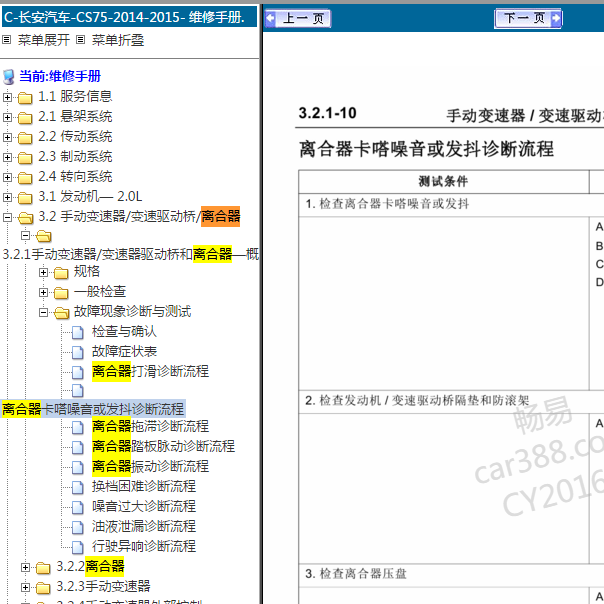Click the icon before 菜单展开
This screenshot has height=604, width=604.
click(7, 40)
